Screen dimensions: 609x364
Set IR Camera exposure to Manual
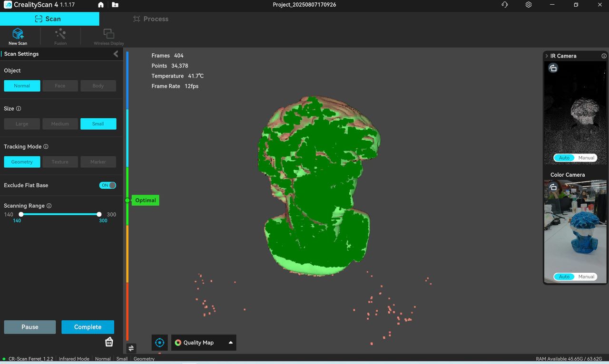tap(586, 158)
